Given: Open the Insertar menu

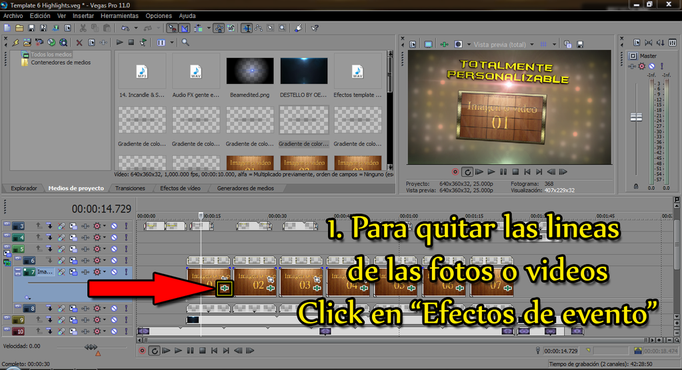Looking at the screenshot, I should pyautogui.click(x=83, y=16).
